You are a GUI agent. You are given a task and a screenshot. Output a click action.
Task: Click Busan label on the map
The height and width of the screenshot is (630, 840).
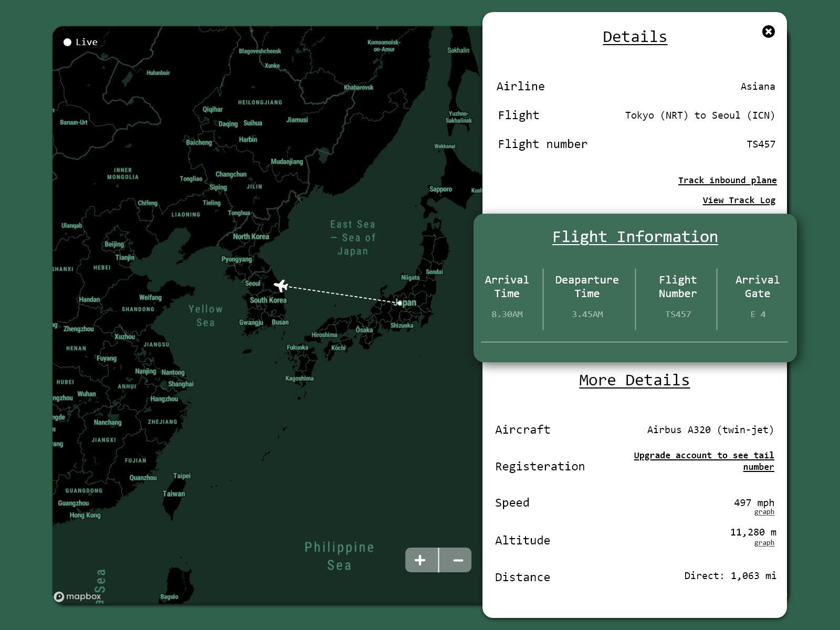coord(280,322)
